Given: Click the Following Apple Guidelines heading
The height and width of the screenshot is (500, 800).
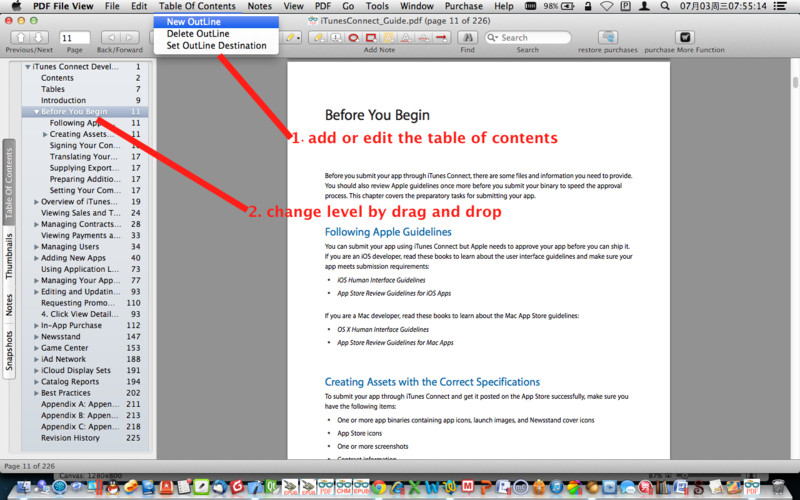Looking at the screenshot, I should [x=388, y=232].
